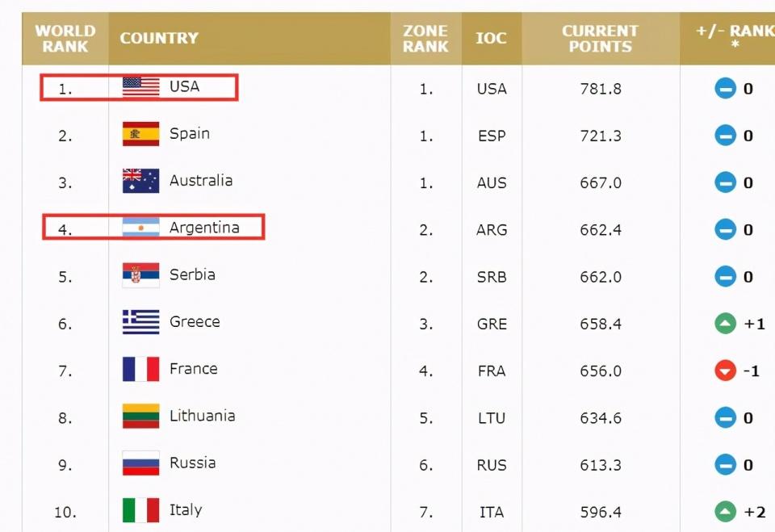Viewport: 775px width, 532px height.
Task: Sort by the World Rank column header
Action: pos(65,39)
